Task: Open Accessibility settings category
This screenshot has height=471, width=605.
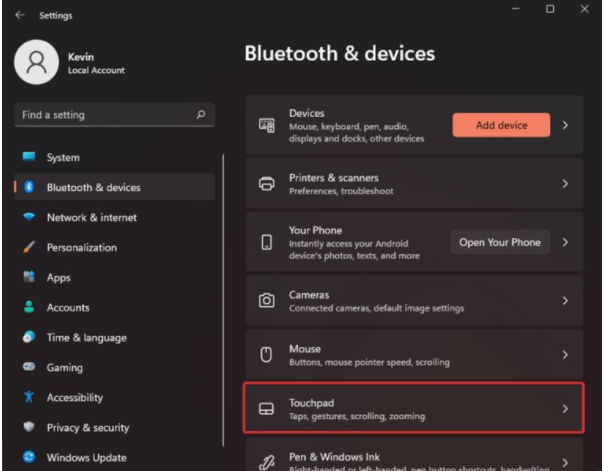Action: coord(74,398)
